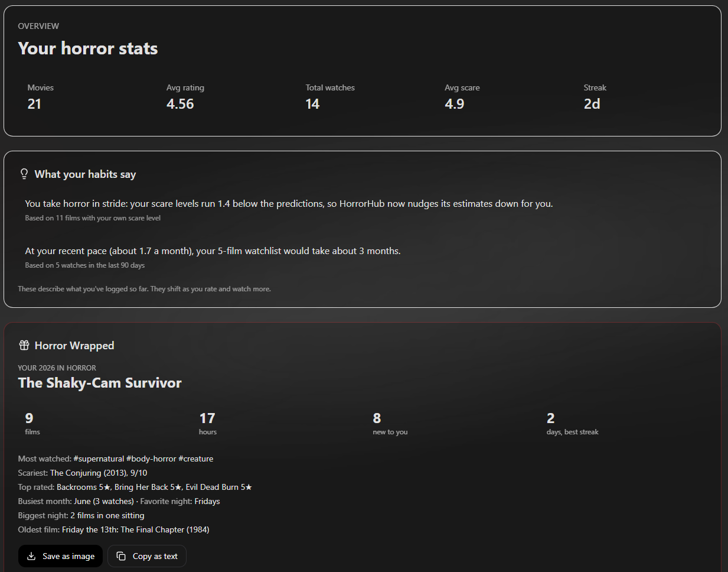This screenshot has height=572, width=728.
Task: Click the Streak value 2d
Action: point(592,104)
